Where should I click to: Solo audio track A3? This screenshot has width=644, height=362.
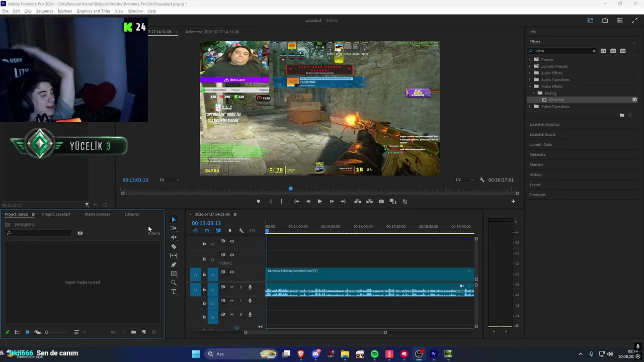(x=240, y=314)
